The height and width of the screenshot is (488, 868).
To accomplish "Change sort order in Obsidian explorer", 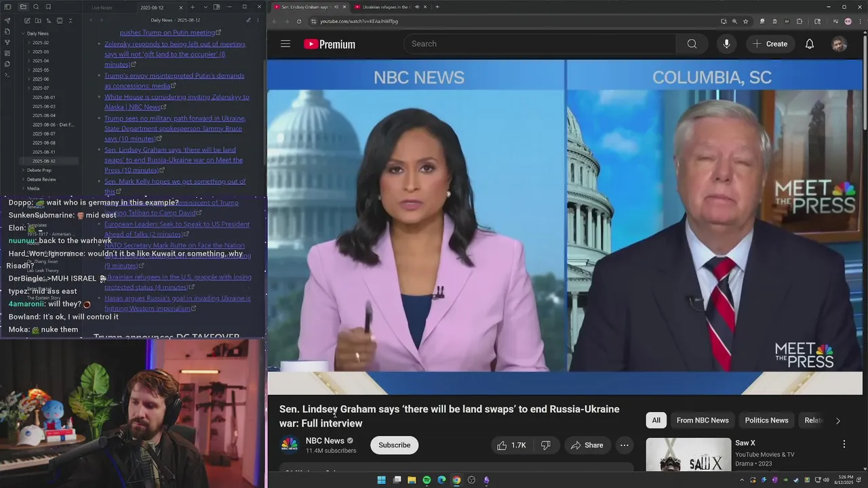I will 49,20.
